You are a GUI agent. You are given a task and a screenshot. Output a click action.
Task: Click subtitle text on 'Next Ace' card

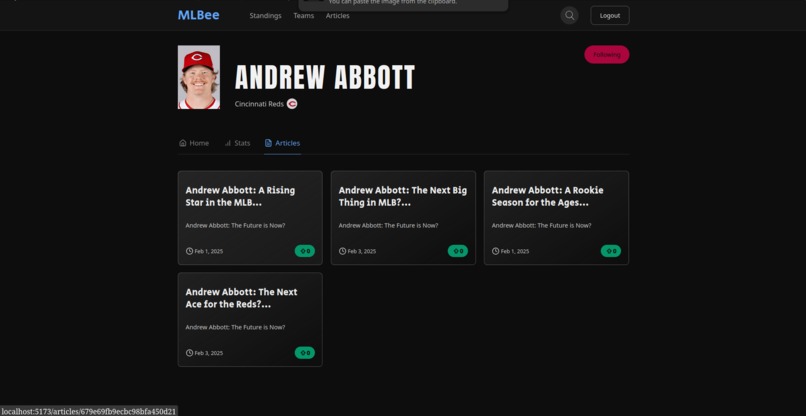(235, 327)
